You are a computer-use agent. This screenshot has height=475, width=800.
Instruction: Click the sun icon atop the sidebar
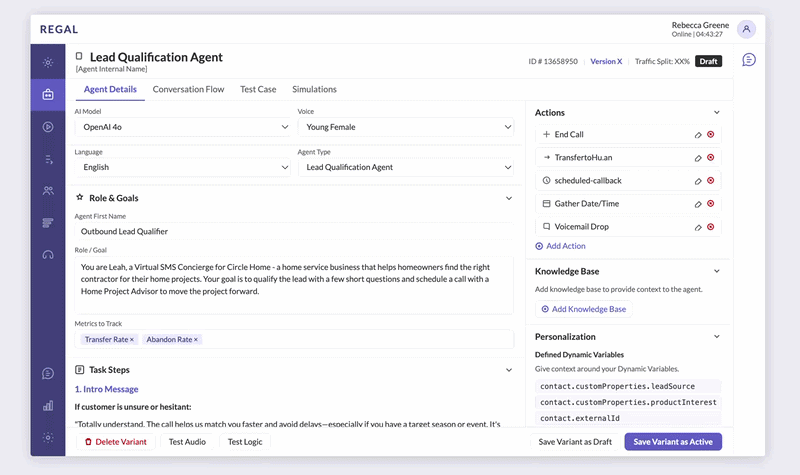coord(48,63)
